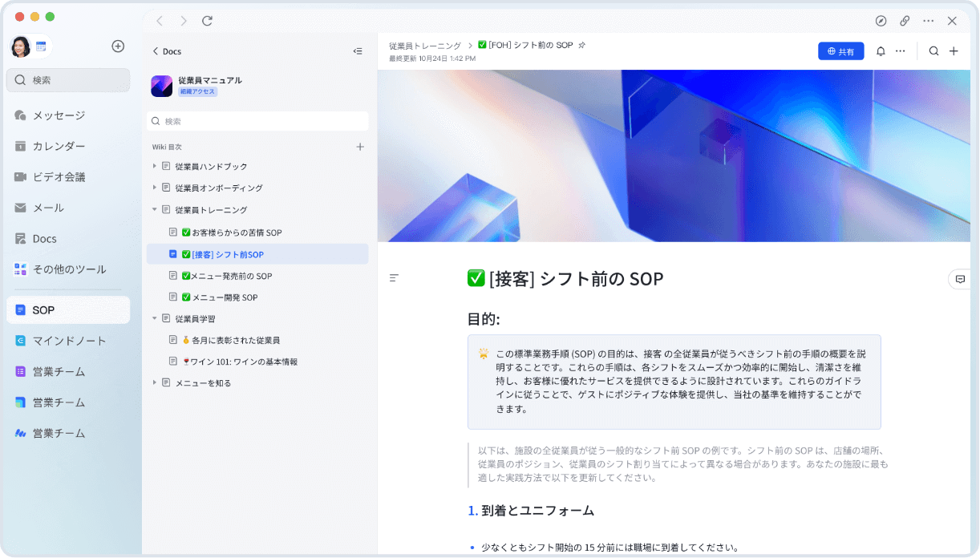Open the comments panel icon on right edge
980x558 pixels.
coord(959,279)
